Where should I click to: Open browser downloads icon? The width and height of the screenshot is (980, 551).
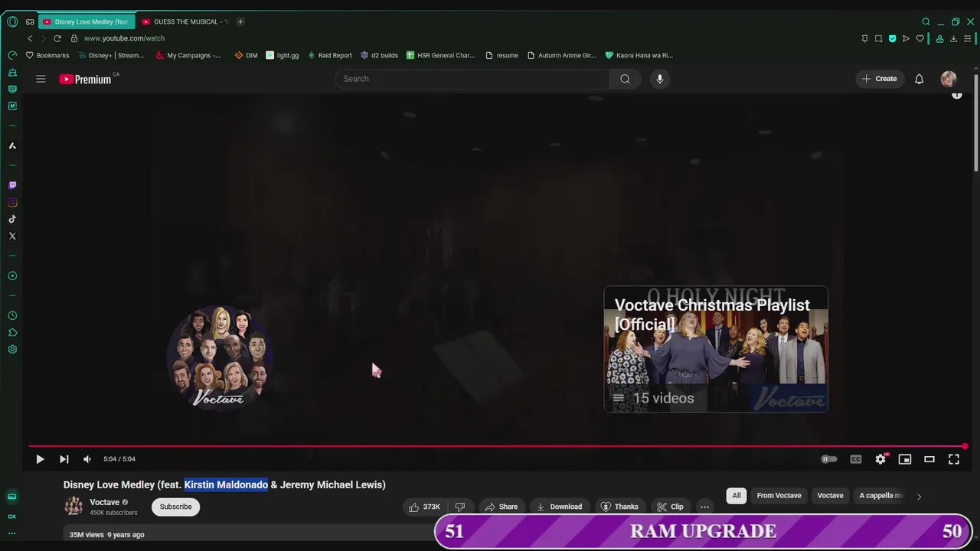[953, 38]
